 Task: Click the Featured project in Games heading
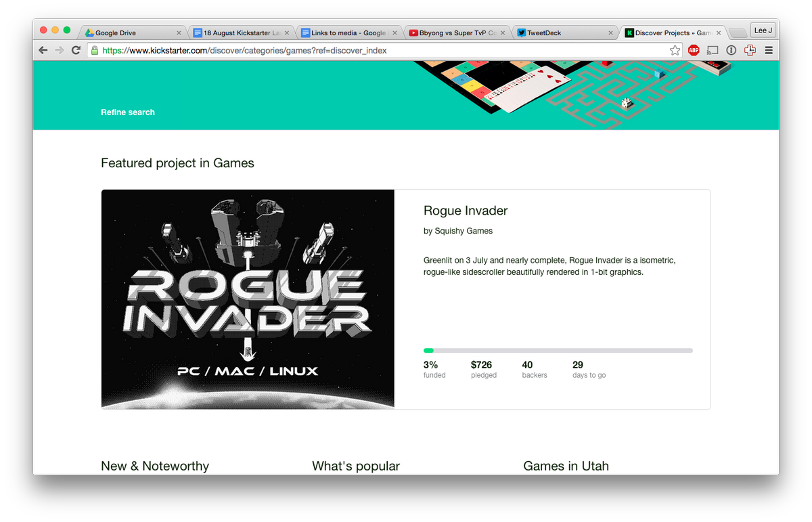coord(177,163)
